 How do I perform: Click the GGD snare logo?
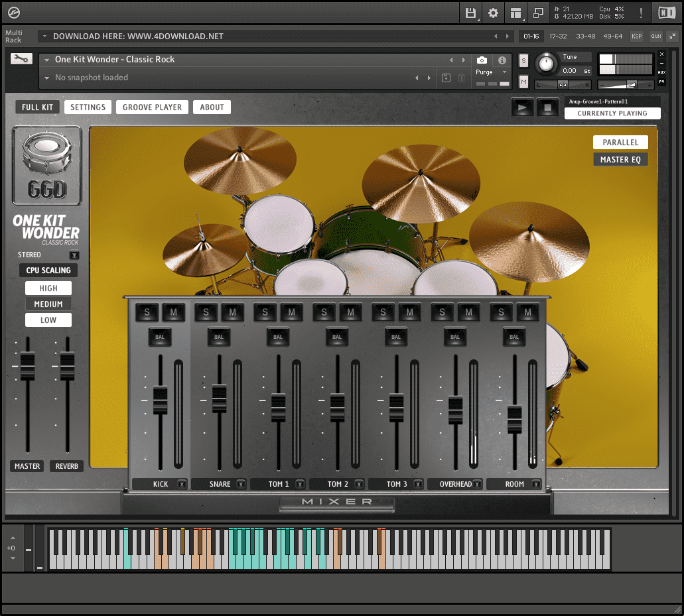coord(46,166)
